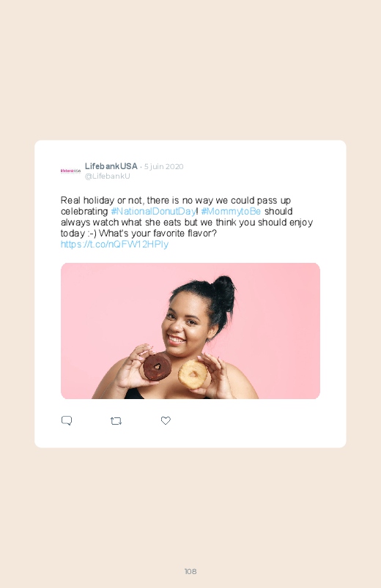381x588 pixels.
Task: Click the retweet arrows icon
Action: coord(116,421)
